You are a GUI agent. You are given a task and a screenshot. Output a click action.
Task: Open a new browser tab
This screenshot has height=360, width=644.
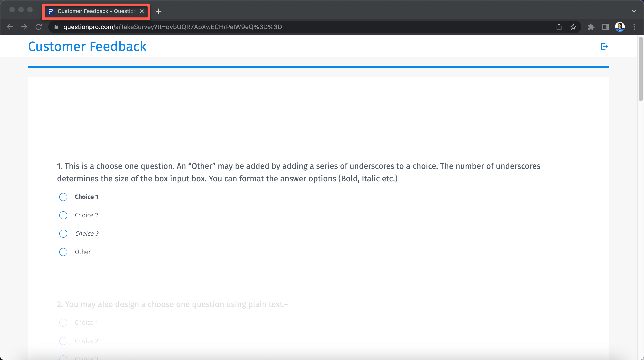(x=159, y=11)
